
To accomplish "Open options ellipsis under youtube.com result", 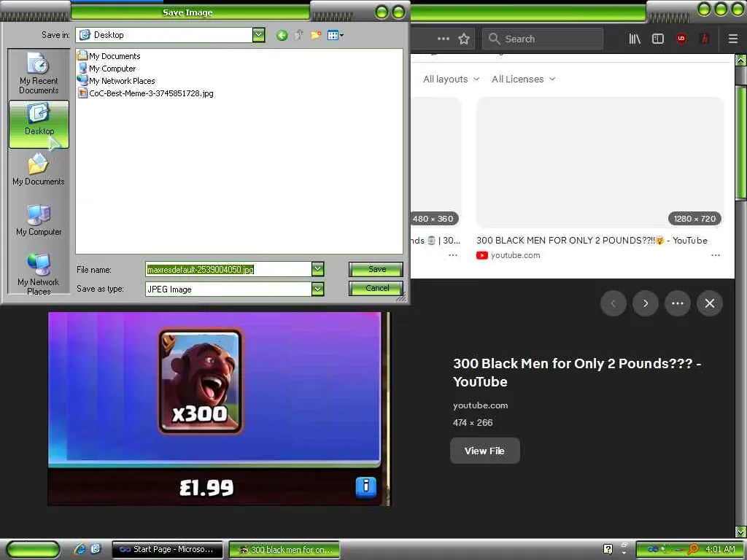I will 715,255.
